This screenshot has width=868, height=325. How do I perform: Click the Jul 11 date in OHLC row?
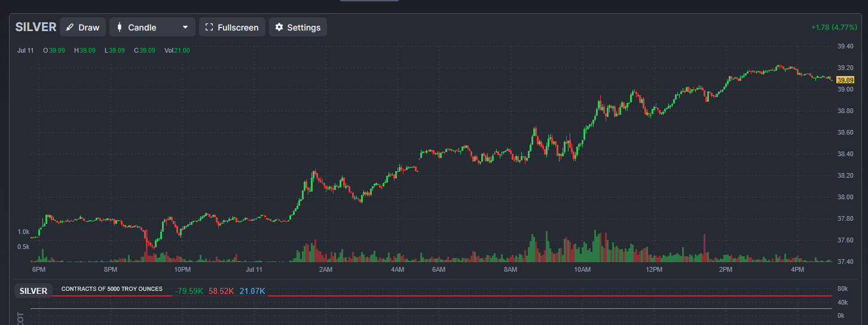[x=26, y=50]
